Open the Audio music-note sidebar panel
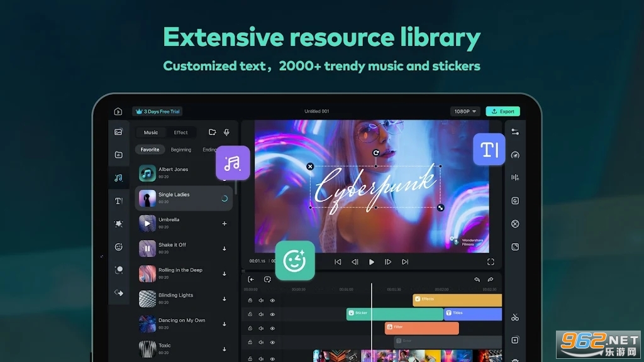 pyautogui.click(x=118, y=178)
